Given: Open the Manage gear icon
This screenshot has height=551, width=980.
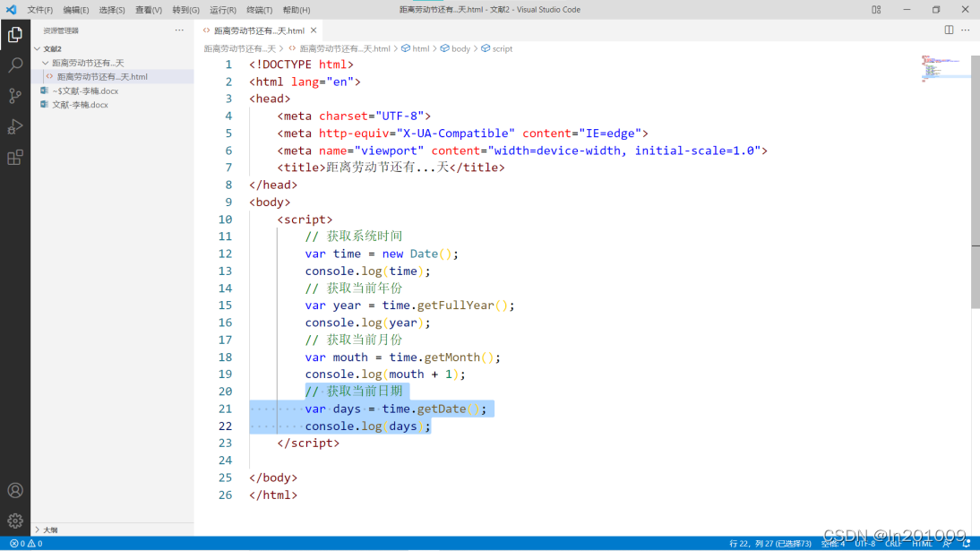Looking at the screenshot, I should tap(15, 521).
